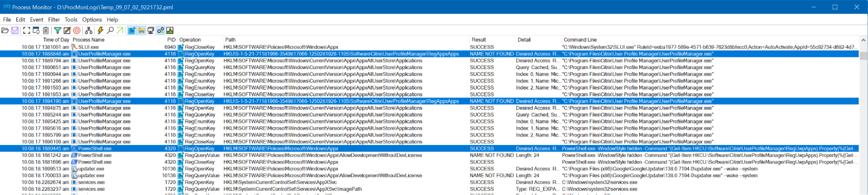The height and width of the screenshot is (195, 868).
Task: Click the Process Name column header
Action: (x=89, y=40)
